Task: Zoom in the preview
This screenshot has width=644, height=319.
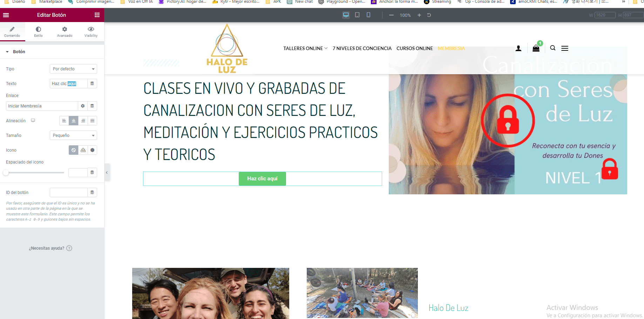Action: 419,15
